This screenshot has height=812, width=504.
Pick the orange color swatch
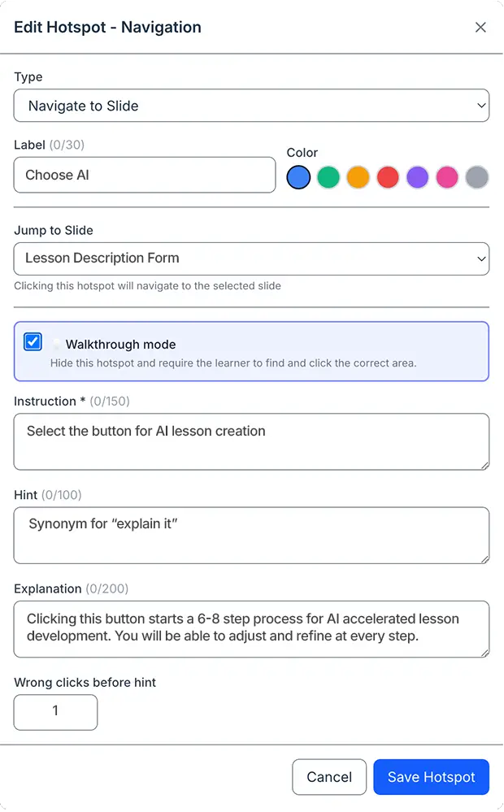358,176
